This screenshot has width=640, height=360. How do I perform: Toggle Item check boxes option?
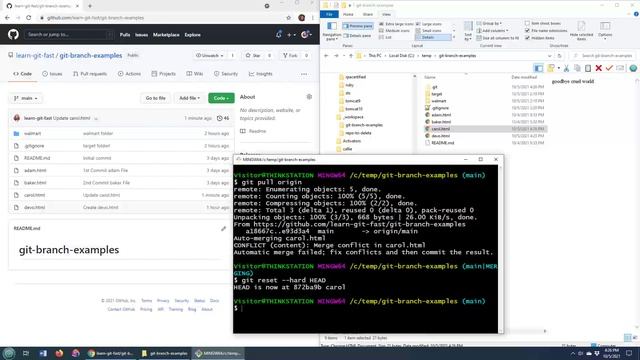tap(543, 24)
